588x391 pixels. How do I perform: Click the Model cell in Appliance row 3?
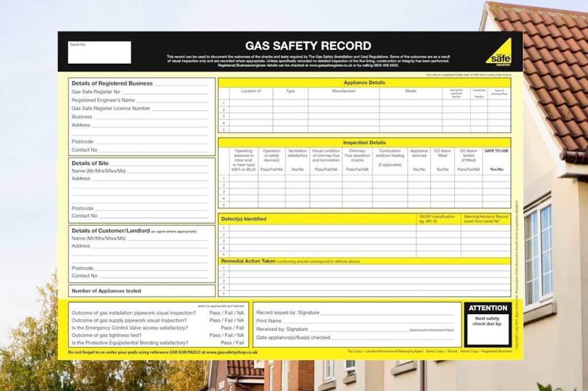click(411, 116)
